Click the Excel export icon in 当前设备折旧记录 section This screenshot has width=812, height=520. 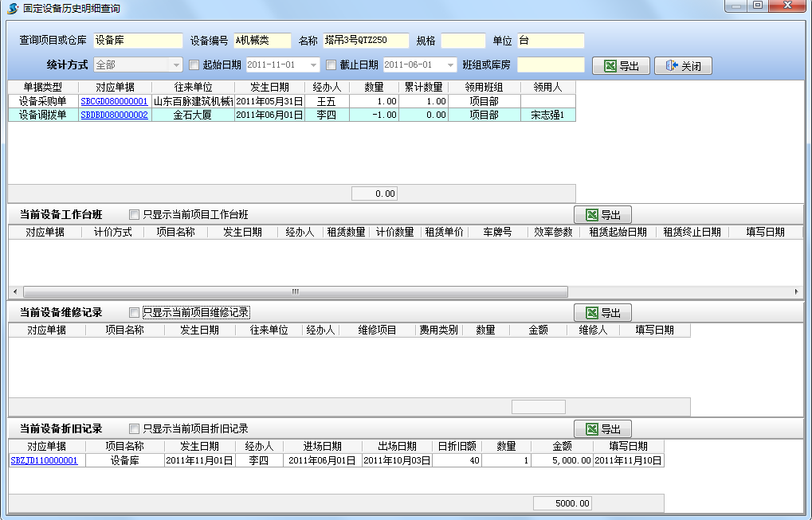tap(591, 428)
